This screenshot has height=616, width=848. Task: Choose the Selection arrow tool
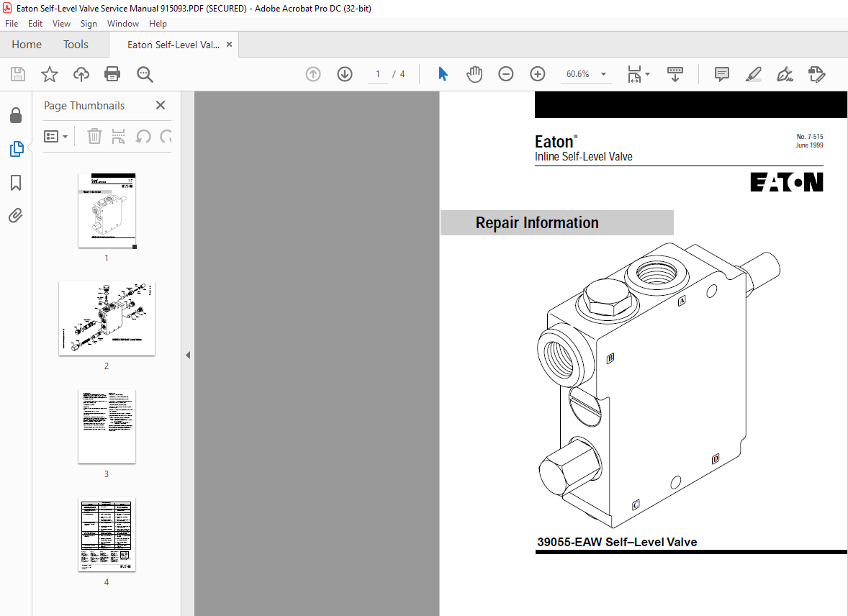coord(443,74)
